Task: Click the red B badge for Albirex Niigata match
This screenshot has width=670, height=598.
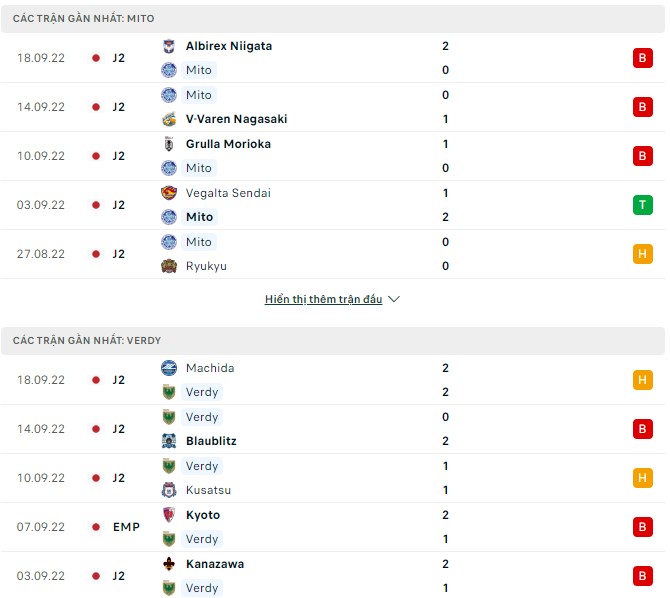Action: pos(641,58)
